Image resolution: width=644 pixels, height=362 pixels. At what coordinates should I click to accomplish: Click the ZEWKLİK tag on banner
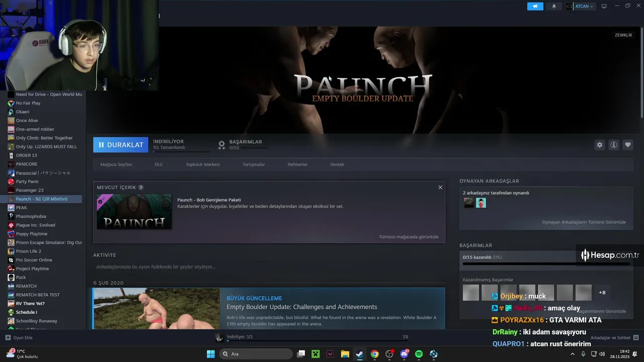point(623,35)
